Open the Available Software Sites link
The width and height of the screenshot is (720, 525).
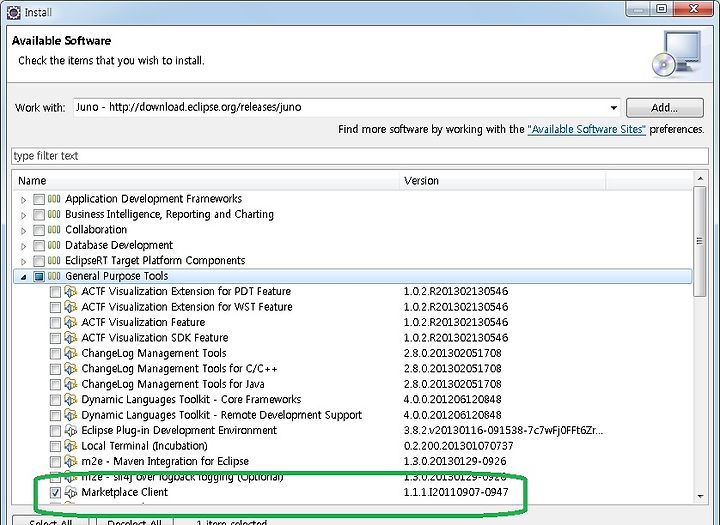587,130
